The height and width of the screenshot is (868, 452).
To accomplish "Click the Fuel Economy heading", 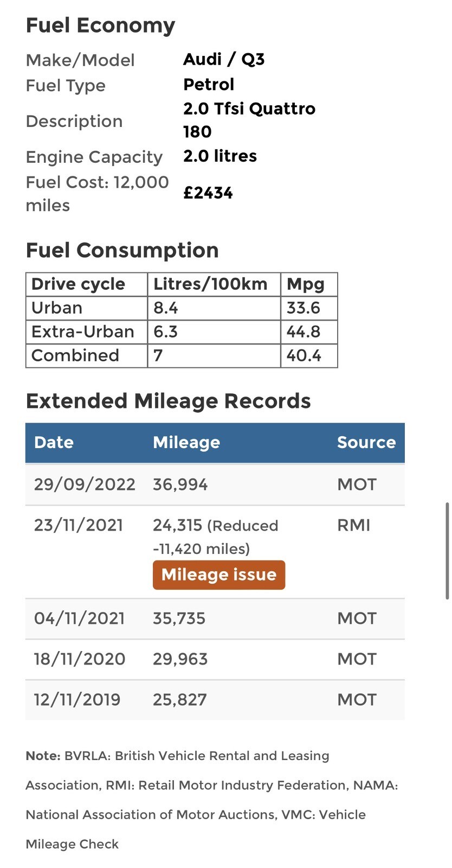I will click(x=100, y=25).
